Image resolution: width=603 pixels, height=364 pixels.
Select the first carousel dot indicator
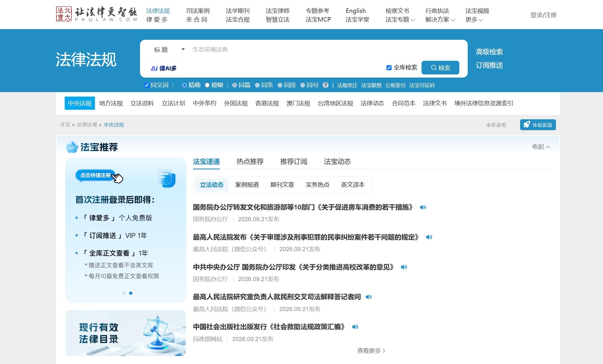pyautogui.click(x=124, y=293)
